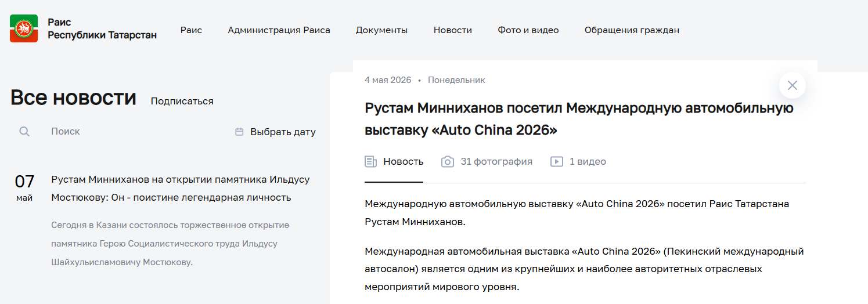Open Обращения граждан section
868x304 pixels.
coord(632,30)
